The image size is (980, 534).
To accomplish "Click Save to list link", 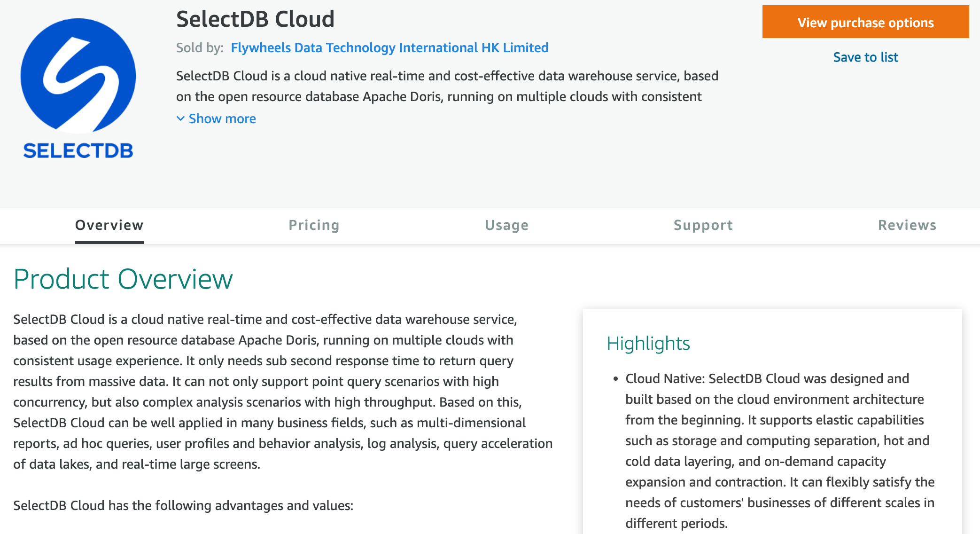I will click(865, 57).
